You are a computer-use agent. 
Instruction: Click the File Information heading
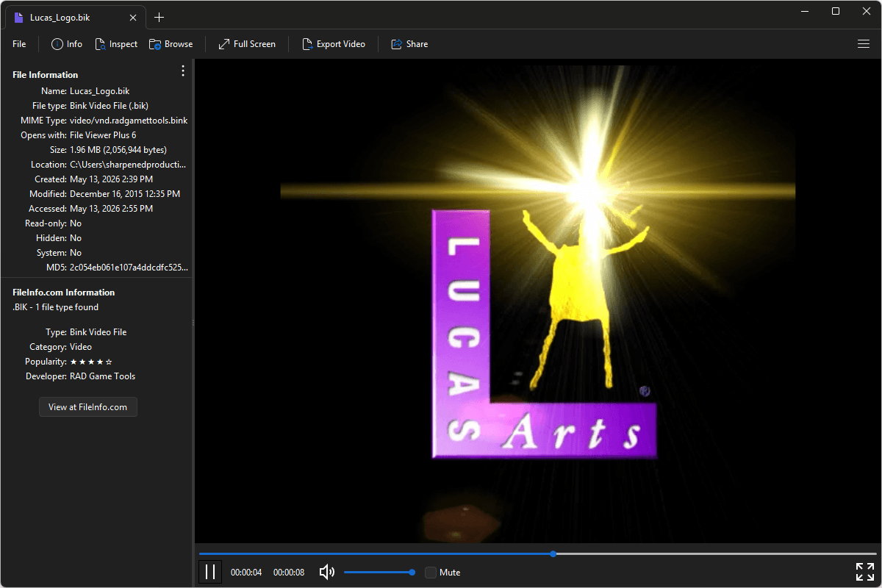[x=46, y=75]
